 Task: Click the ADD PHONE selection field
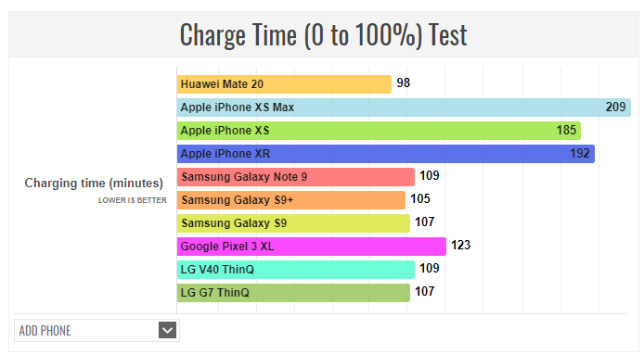(x=97, y=330)
